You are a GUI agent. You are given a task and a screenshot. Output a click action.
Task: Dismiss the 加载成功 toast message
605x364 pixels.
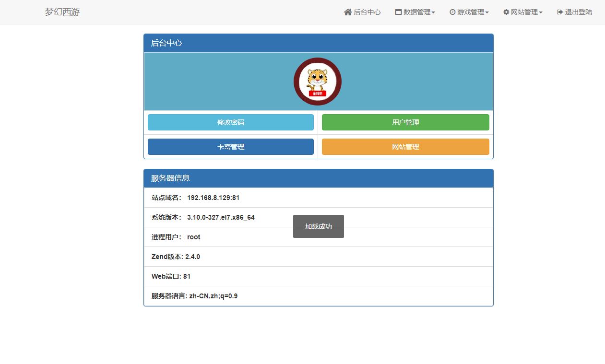point(319,226)
